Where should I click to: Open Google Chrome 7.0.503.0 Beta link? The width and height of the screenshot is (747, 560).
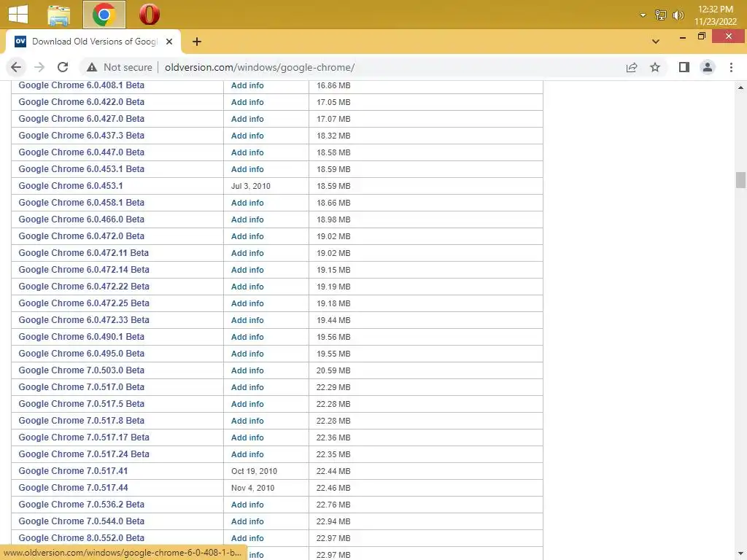(81, 370)
